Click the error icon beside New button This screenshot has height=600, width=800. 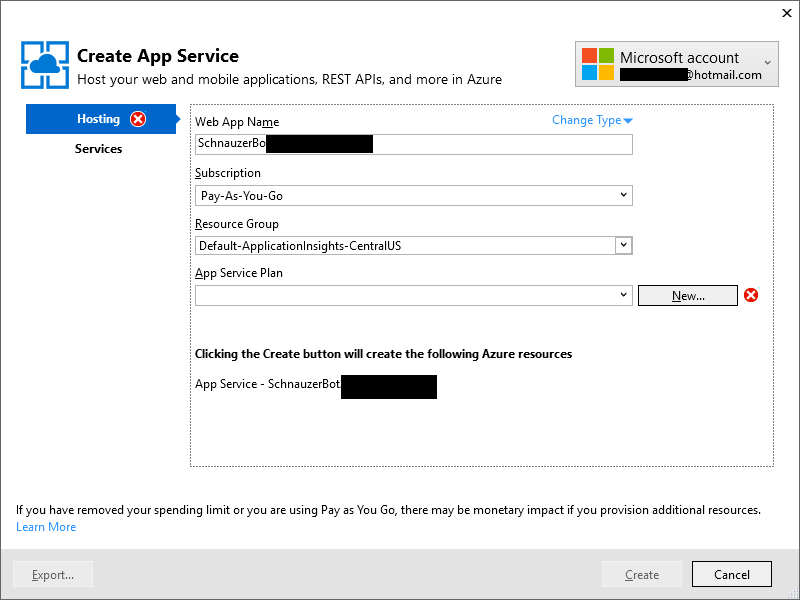751,295
